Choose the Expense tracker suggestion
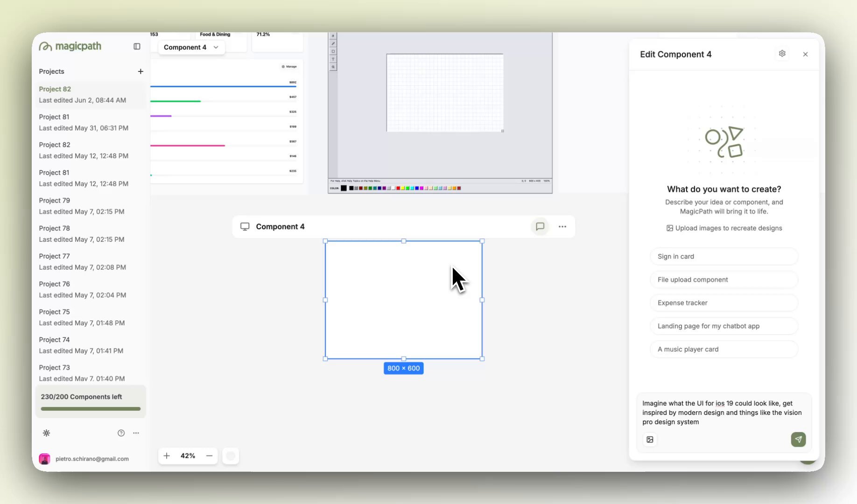Screen dimensions: 857x504 click(724, 303)
